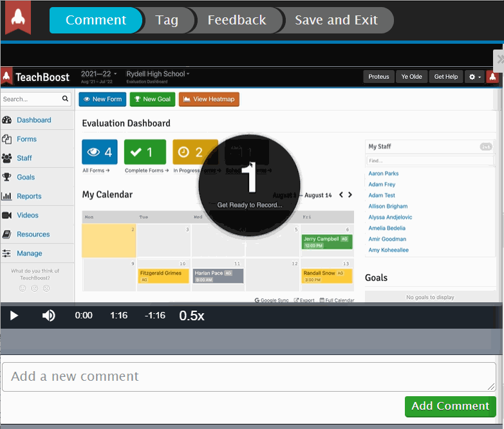Click the search magnifier icon

pos(65,98)
